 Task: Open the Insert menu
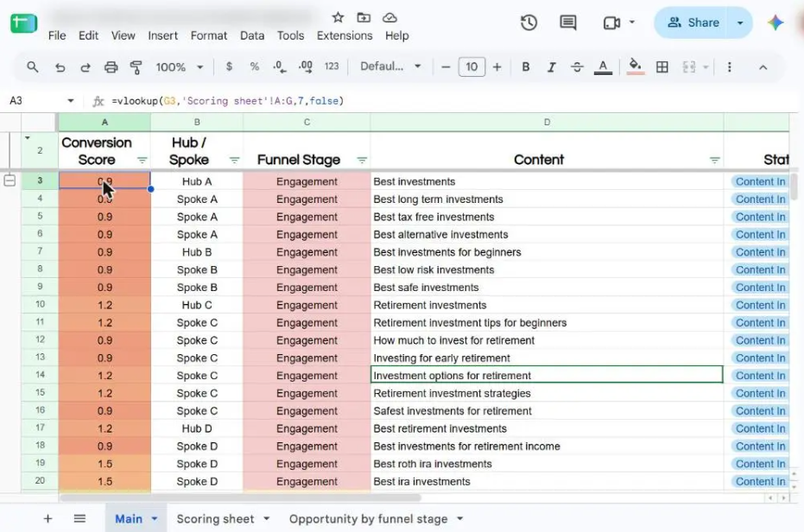tap(162, 35)
